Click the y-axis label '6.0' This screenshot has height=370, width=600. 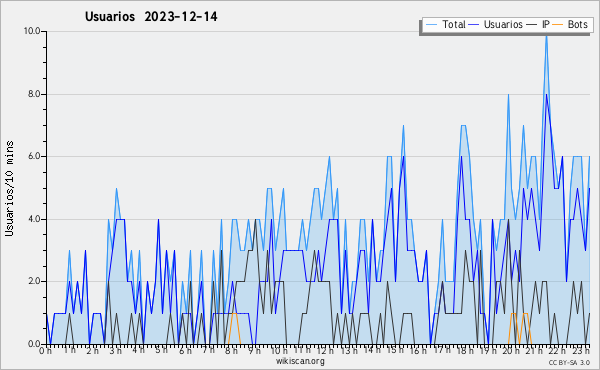point(34,156)
